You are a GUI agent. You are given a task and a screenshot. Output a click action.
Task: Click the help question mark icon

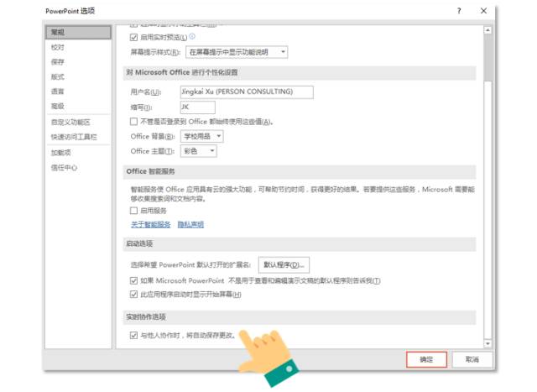point(459,11)
